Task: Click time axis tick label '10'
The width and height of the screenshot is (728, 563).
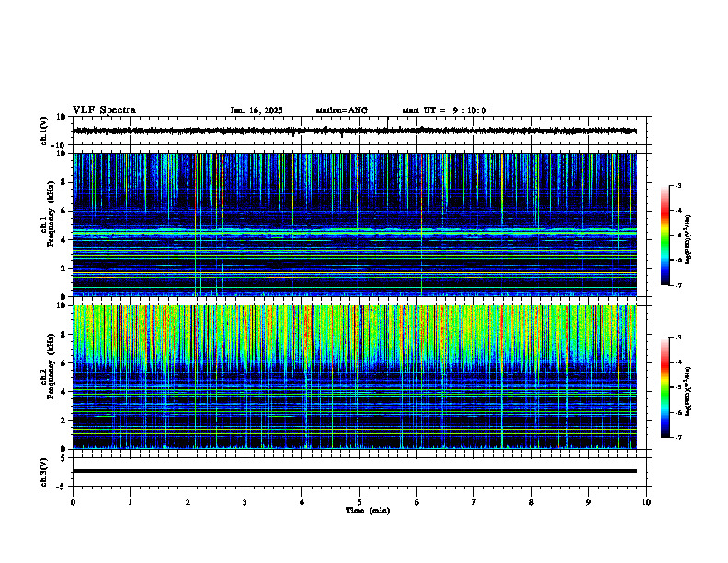Action: 646,502
